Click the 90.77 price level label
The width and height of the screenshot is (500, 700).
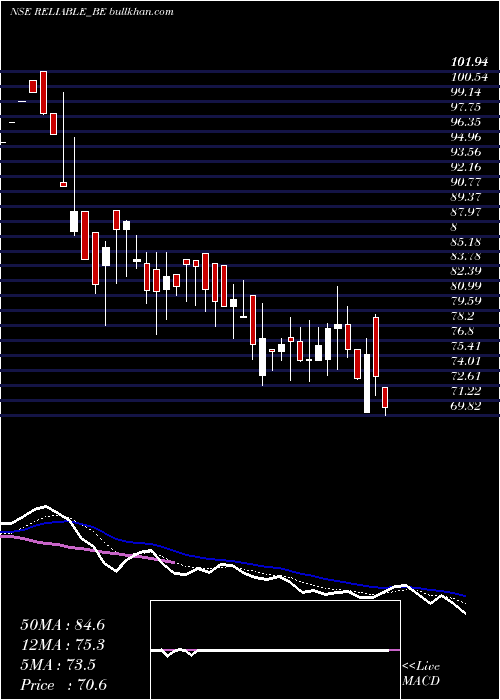(466, 182)
